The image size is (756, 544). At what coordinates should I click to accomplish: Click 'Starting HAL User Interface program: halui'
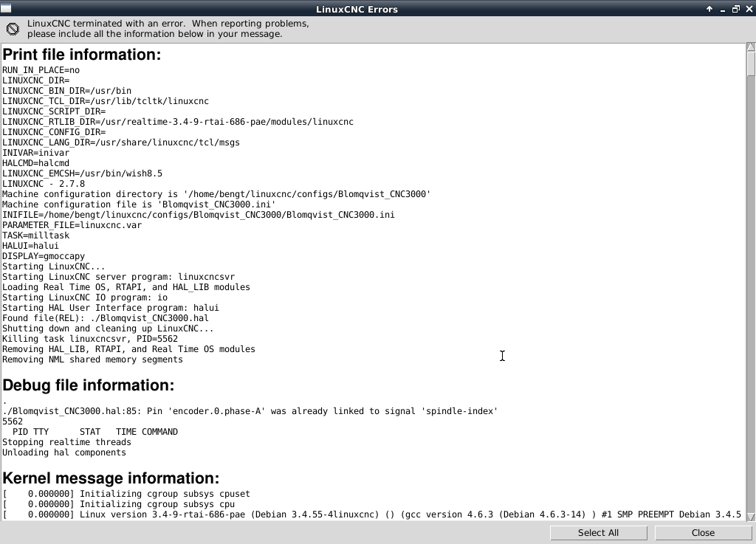(111, 309)
